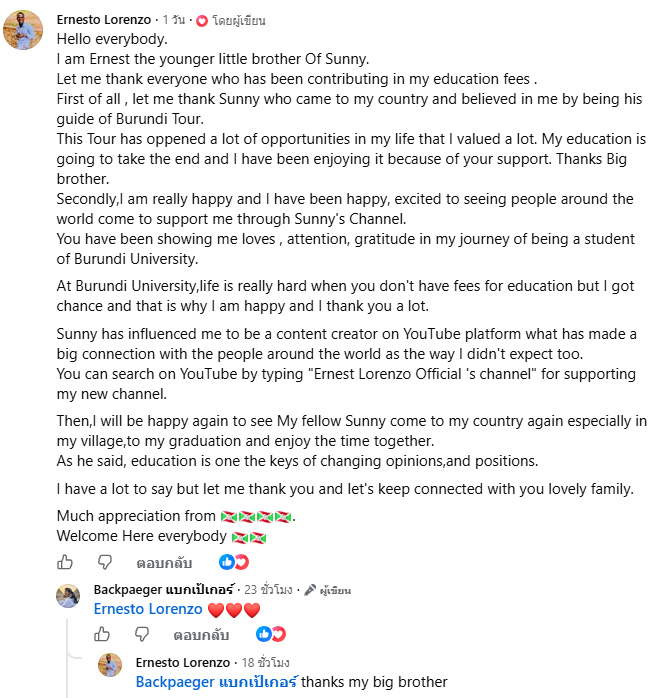Click the 1 วัน timestamp on main comment
Image resolution: width=662 pixels, height=698 pixels.
[x=174, y=20]
